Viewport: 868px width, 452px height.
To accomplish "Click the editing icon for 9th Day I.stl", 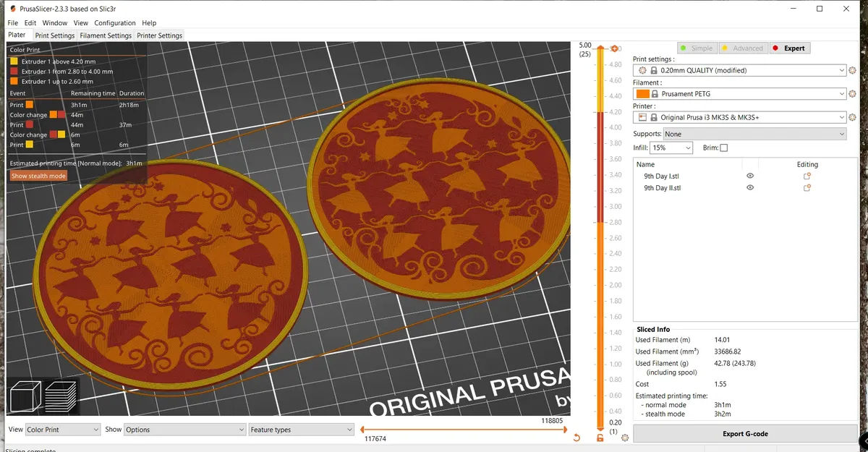I will (x=807, y=176).
